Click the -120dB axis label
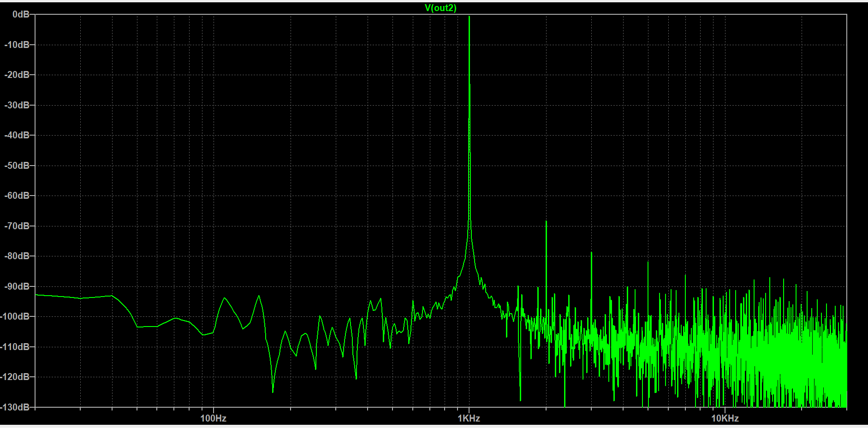Image resolution: width=868 pixels, height=428 pixels. click(x=15, y=377)
